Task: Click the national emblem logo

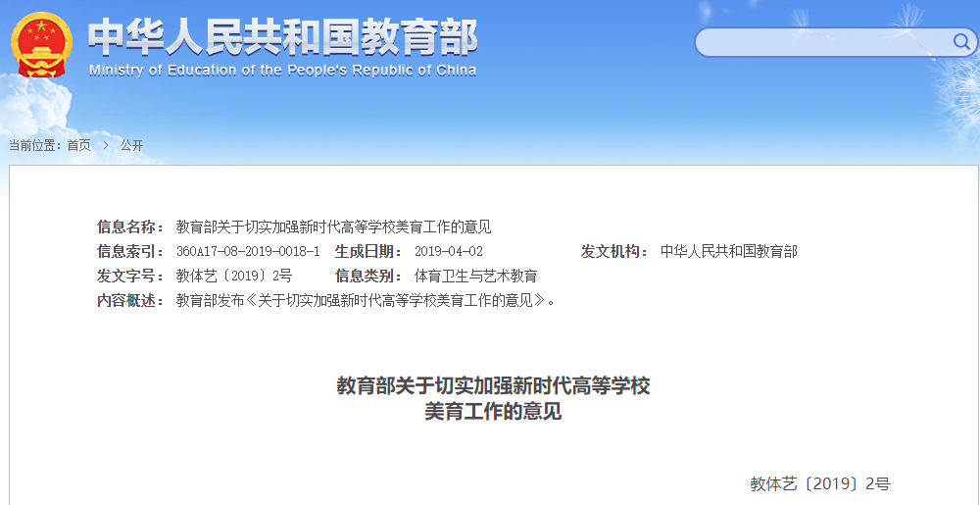Action: [x=41, y=44]
